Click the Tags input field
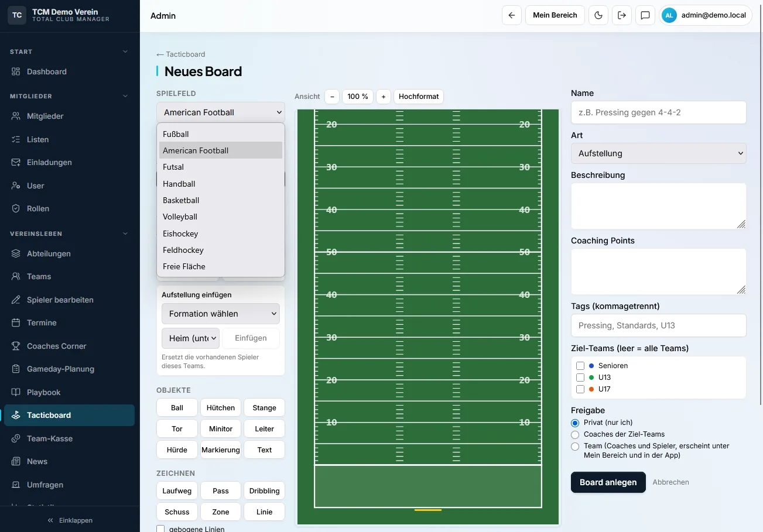This screenshot has width=763, height=532. pyautogui.click(x=659, y=325)
